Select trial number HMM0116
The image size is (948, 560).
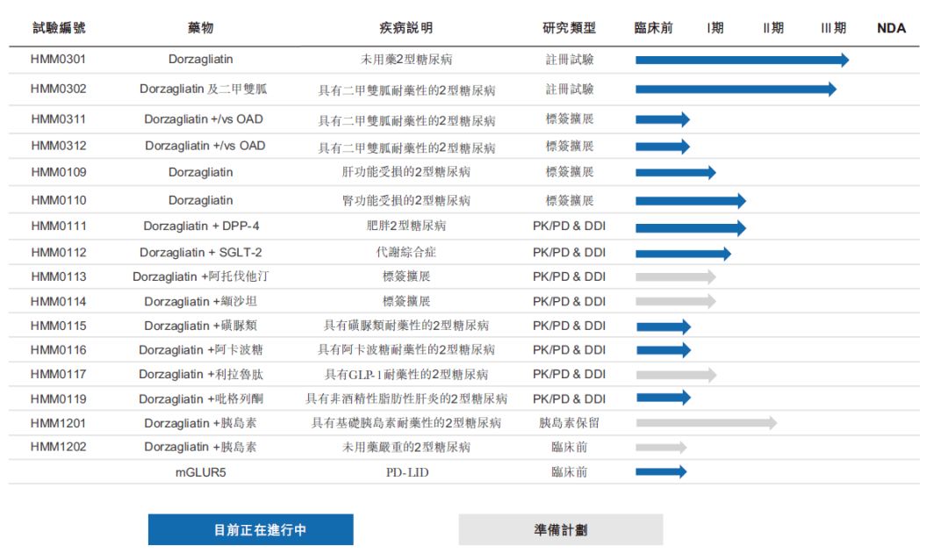tap(58, 349)
